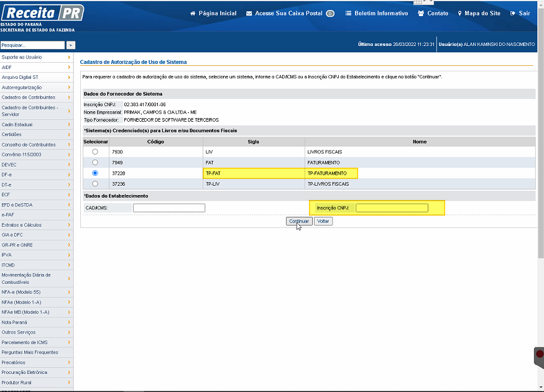
Task: Click the search arrow button beside Pesquisar
Action: 70,45
